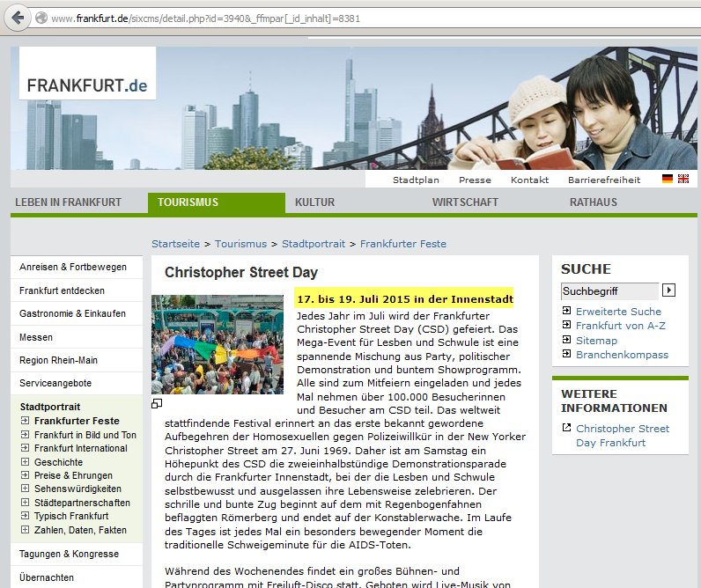Follow the Stadtplan link in the header

[x=416, y=180]
